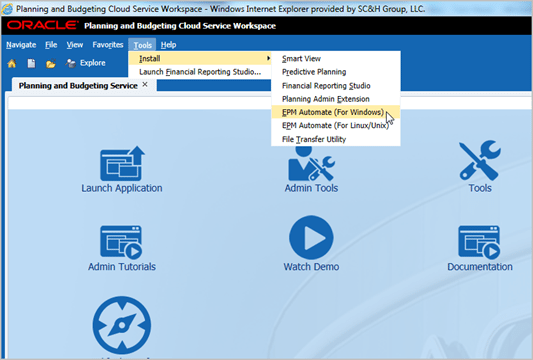Select EPM Automate (For Windows)
The image size is (533, 360).
[x=336, y=112]
